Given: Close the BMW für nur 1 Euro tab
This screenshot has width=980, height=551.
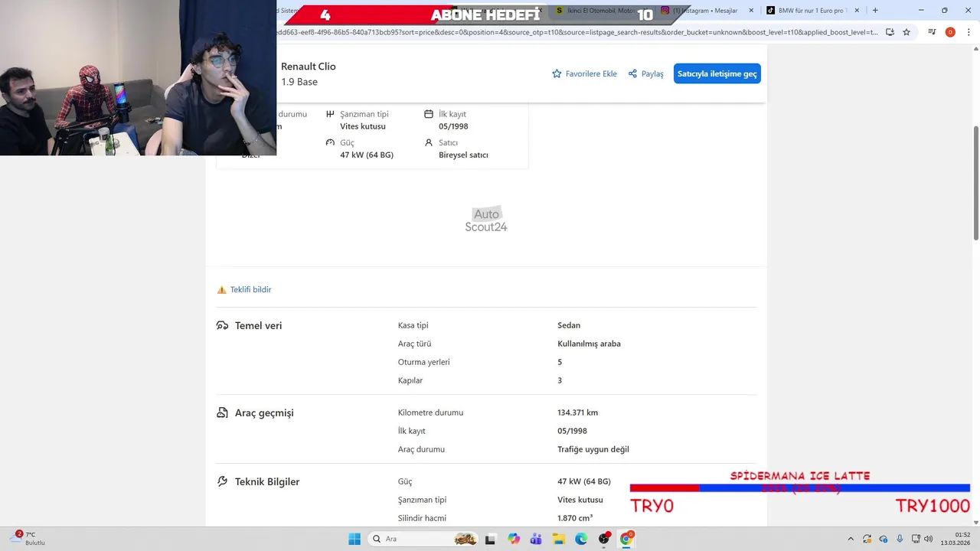Looking at the screenshot, I should click(x=857, y=11).
